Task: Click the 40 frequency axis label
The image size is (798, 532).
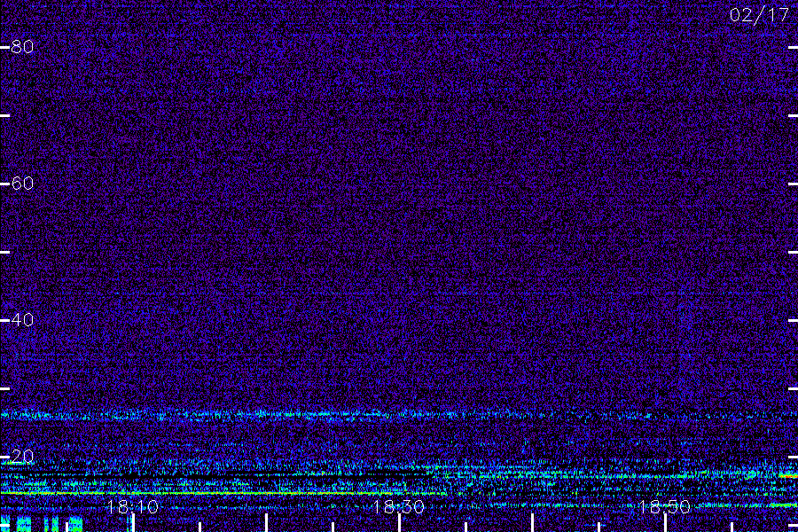Action: [22, 320]
